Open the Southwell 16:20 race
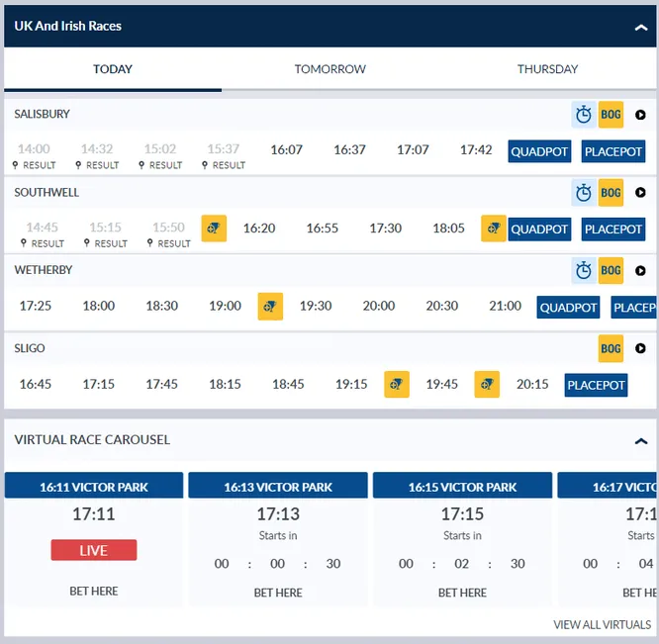Screen dimensions: 659x644 [x=259, y=229]
